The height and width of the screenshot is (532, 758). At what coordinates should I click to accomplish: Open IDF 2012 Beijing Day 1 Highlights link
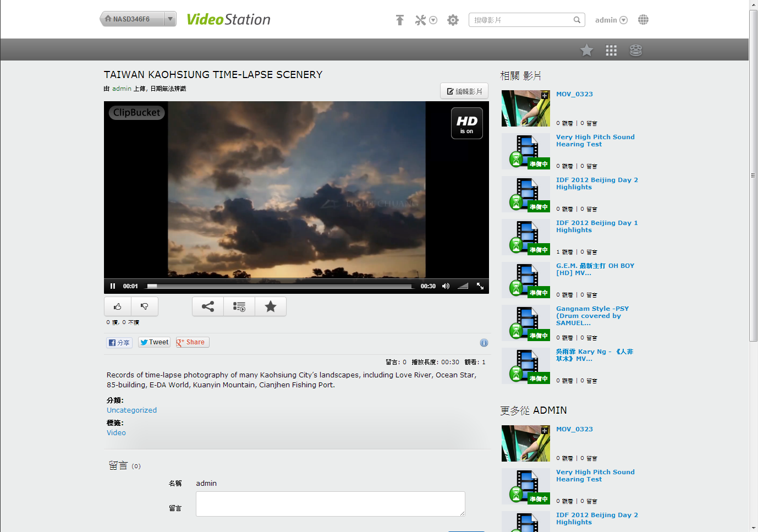click(x=597, y=227)
